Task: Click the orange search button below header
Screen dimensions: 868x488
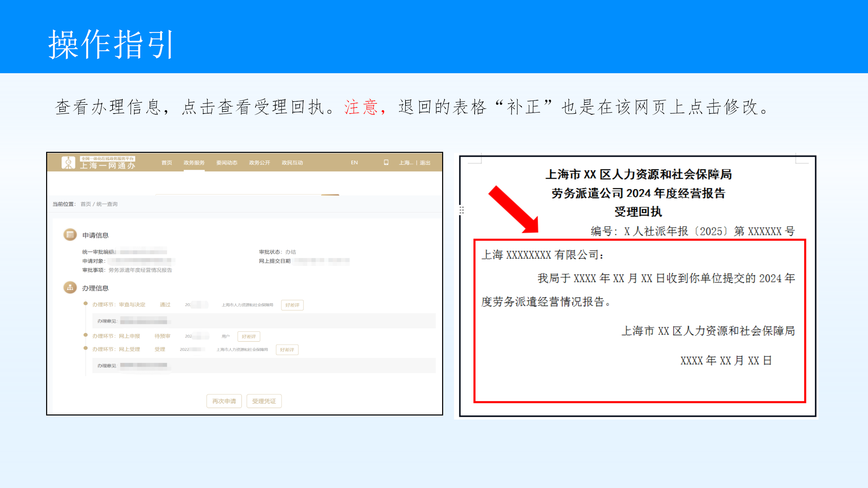Action: [x=330, y=195]
